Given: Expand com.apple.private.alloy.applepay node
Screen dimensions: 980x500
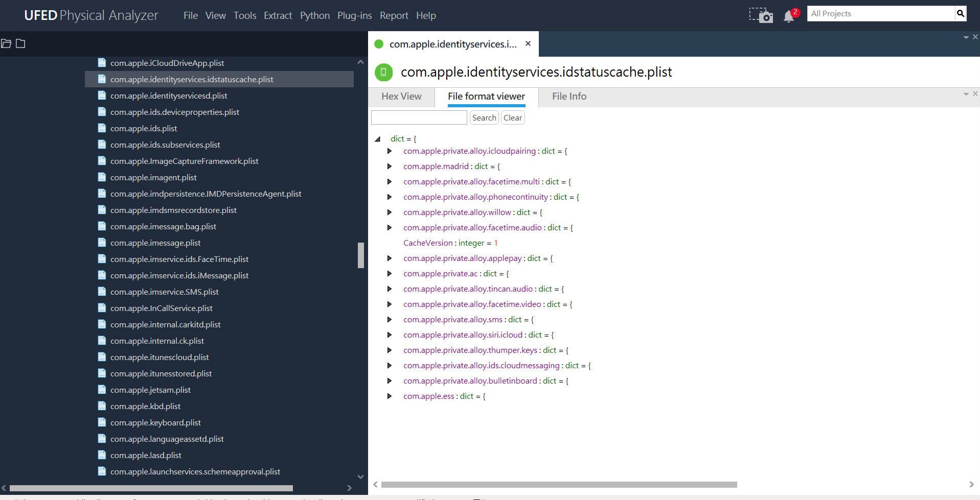Looking at the screenshot, I should pyautogui.click(x=390, y=258).
